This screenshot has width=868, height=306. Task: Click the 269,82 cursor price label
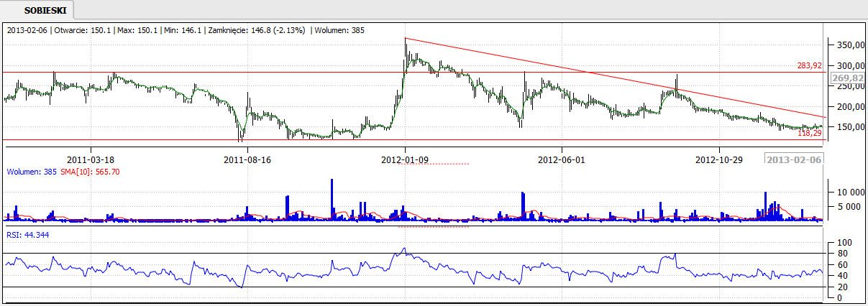(x=847, y=78)
